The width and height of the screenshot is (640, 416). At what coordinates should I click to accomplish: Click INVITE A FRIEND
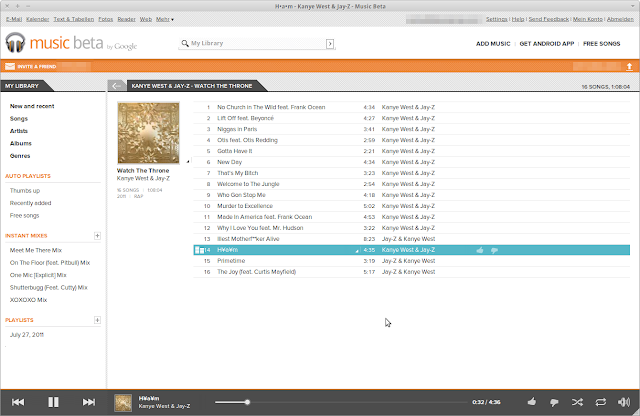point(37,67)
